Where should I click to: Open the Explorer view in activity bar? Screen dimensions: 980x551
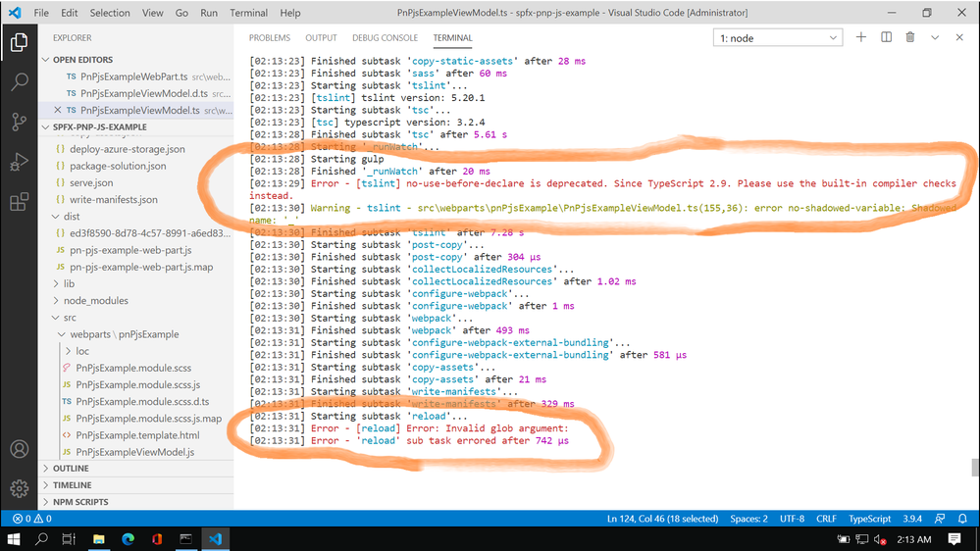click(x=19, y=42)
